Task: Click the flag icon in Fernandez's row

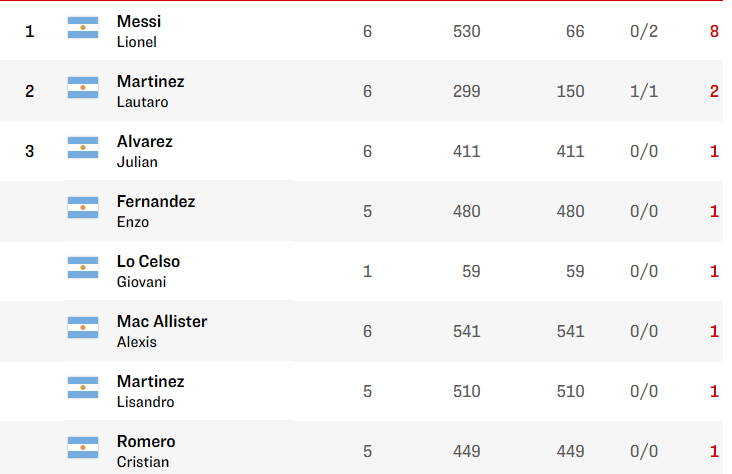Action: [83, 207]
